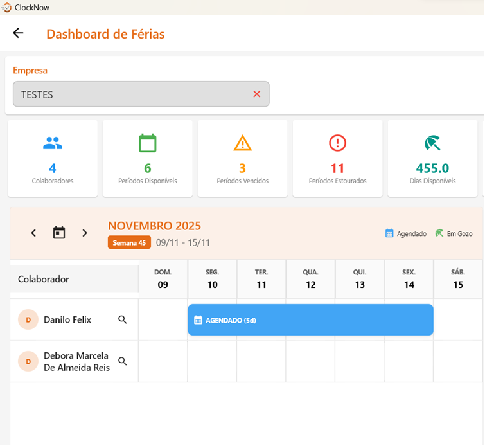Go to the previous week

click(x=34, y=233)
